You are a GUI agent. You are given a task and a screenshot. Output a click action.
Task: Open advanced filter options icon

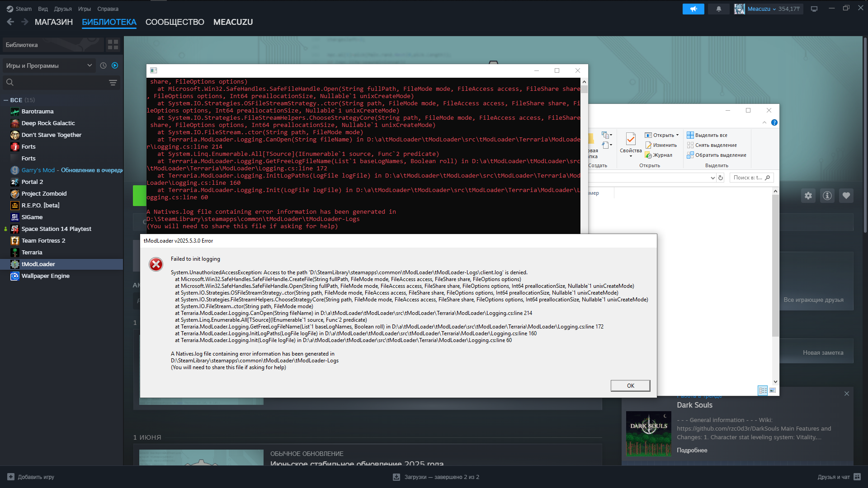(x=113, y=82)
